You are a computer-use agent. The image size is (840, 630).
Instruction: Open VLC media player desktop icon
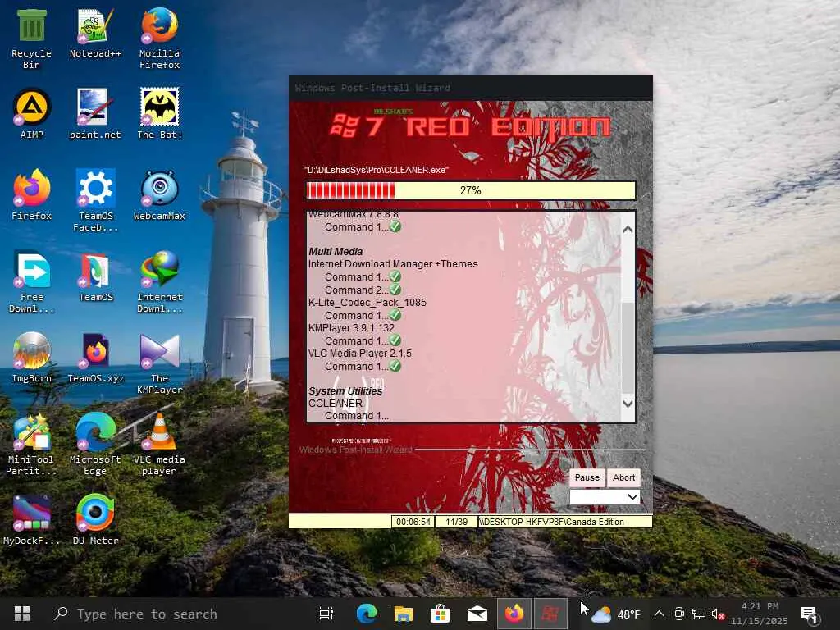pyautogui.click(x=160, y=445)
